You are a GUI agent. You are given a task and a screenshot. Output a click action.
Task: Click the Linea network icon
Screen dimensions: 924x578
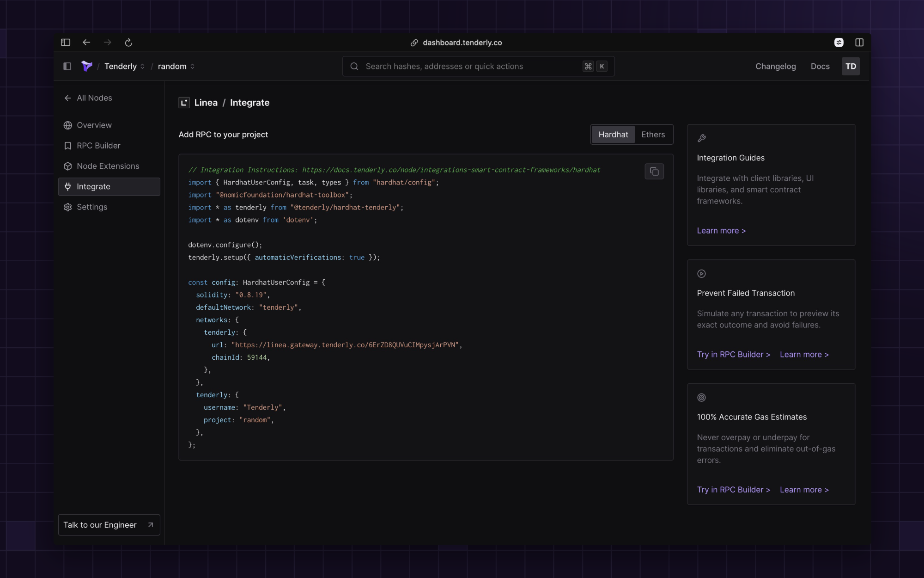coord(184,103)
